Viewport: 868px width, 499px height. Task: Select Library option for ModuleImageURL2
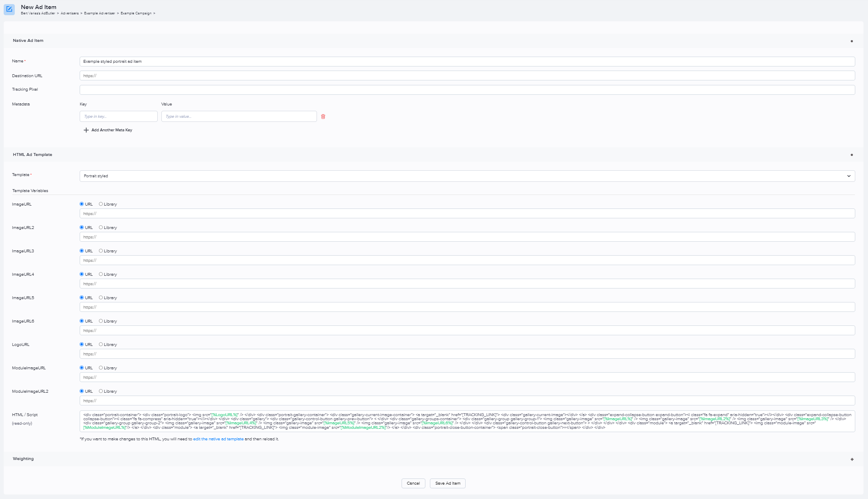[x=101, y=391]
